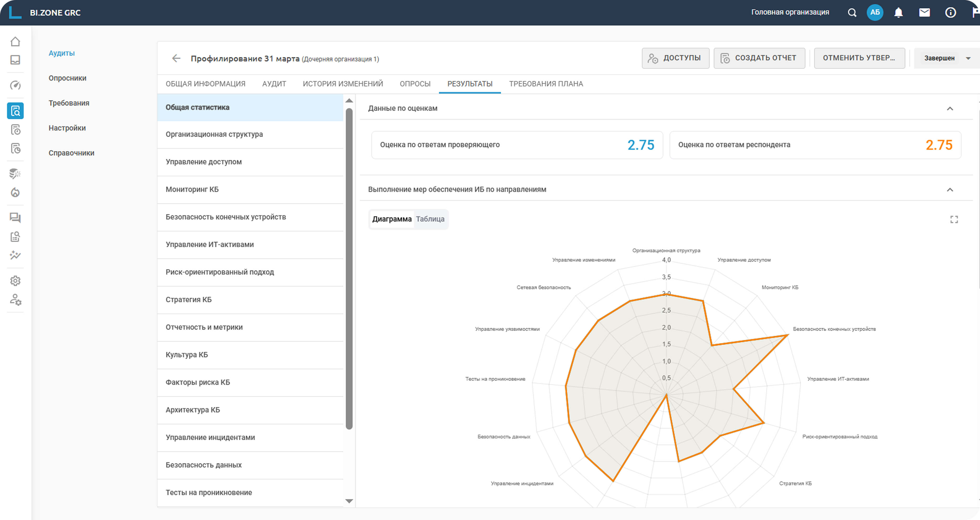Select the highlighted audit document-search icon
This screenshot has width=980, height=520.
pyautogui.click(x=15, y=111)
